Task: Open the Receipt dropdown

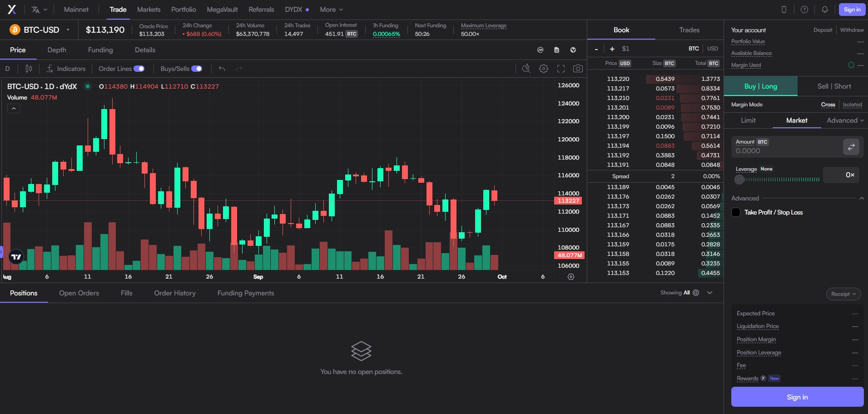Action: [843, 294]
